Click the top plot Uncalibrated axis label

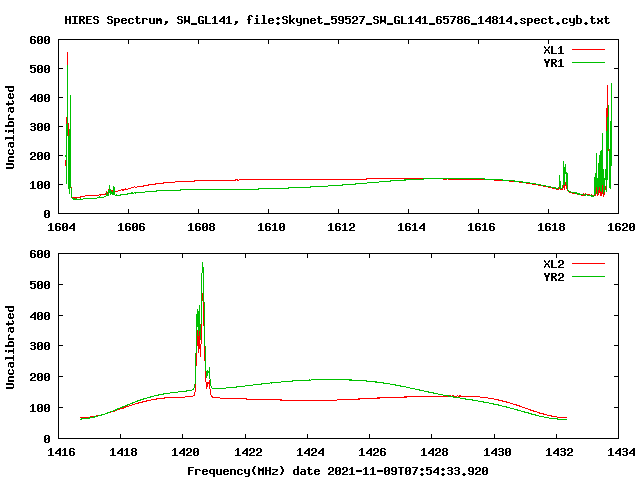click(x=10, y=127)
